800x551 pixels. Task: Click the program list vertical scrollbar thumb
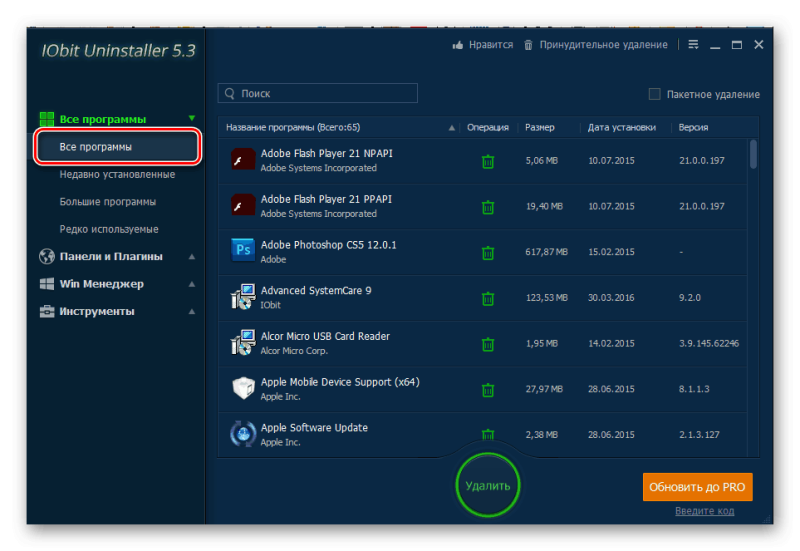point(753,154)
